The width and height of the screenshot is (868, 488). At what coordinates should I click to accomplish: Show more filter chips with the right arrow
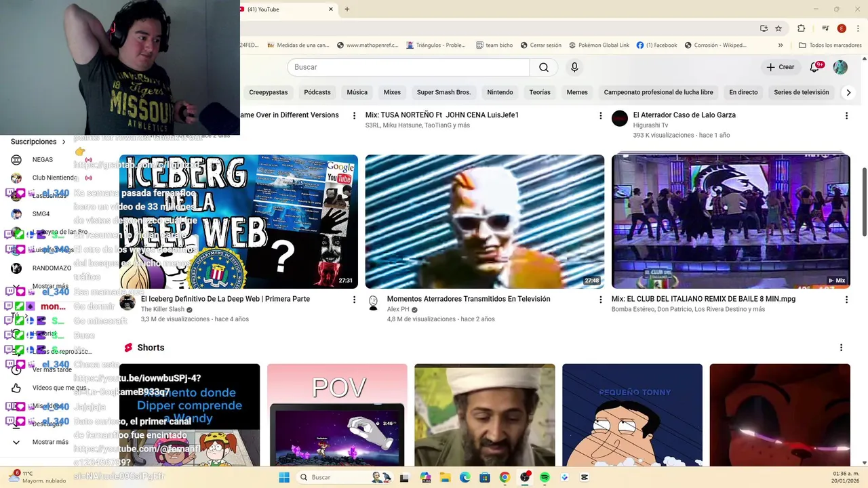coord(848,92)
